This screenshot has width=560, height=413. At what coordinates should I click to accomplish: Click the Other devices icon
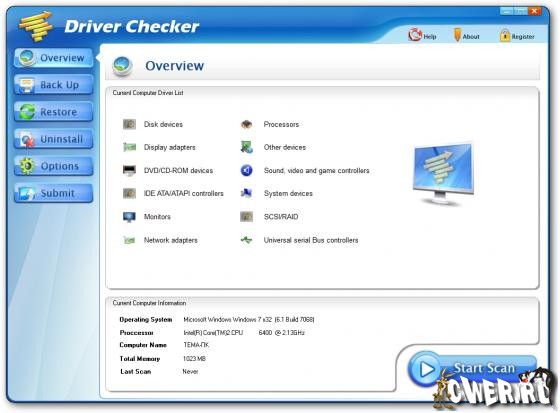click(x=247, y=147)
